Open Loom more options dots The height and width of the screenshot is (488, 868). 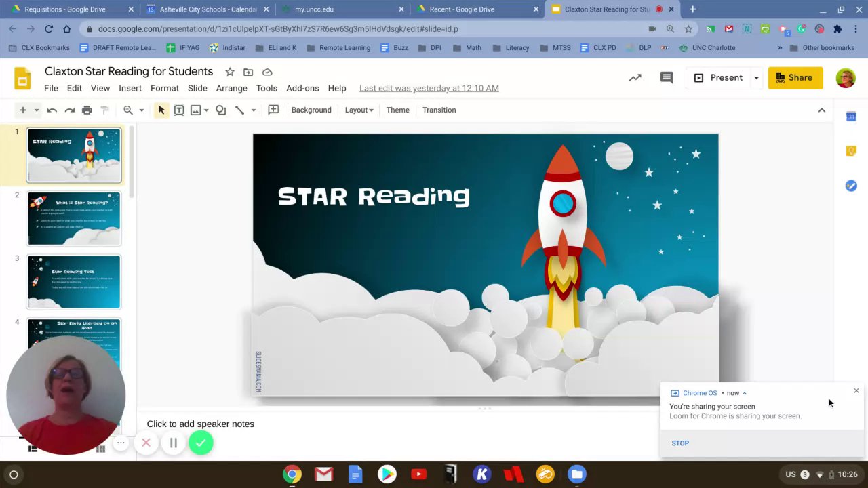121,443
